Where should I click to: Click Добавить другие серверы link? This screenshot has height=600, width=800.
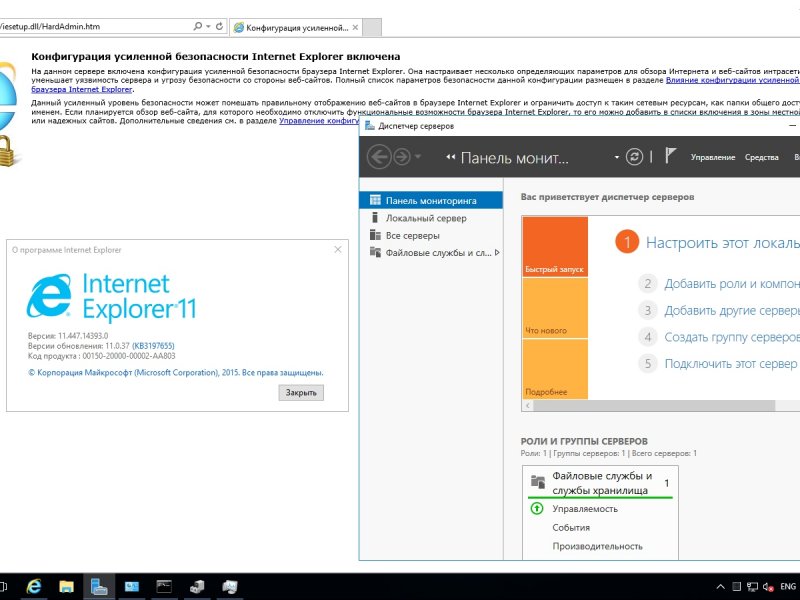[732, 310]
